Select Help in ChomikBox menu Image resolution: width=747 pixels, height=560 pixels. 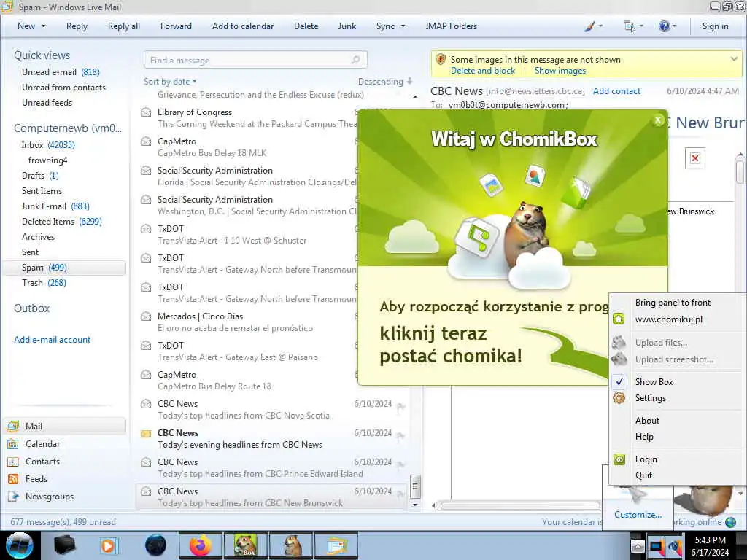pos(644,437)
